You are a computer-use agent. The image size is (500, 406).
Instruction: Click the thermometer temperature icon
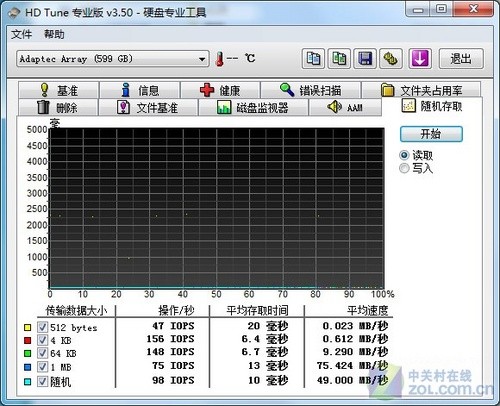pos(219,59)
